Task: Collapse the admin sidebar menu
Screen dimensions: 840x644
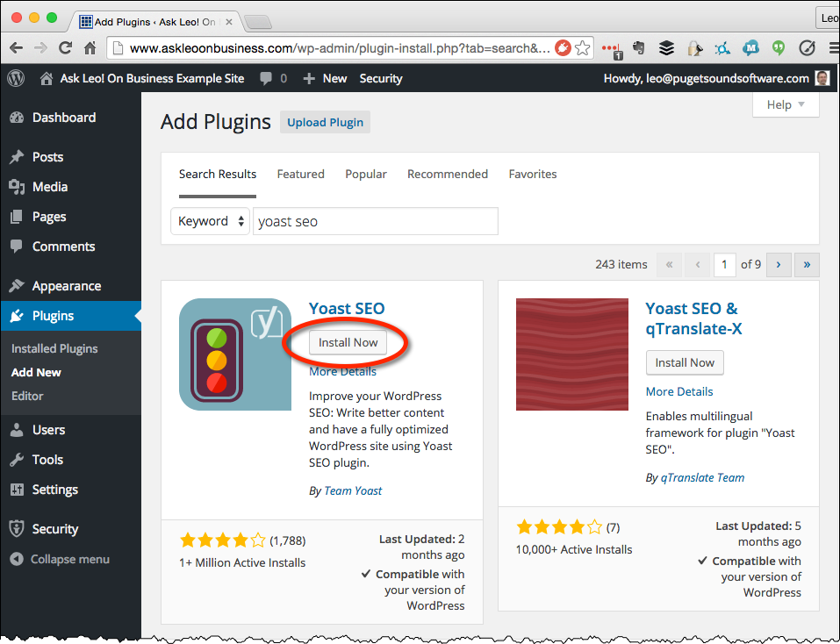Action: pyautogui.click(x=69, y=560)
